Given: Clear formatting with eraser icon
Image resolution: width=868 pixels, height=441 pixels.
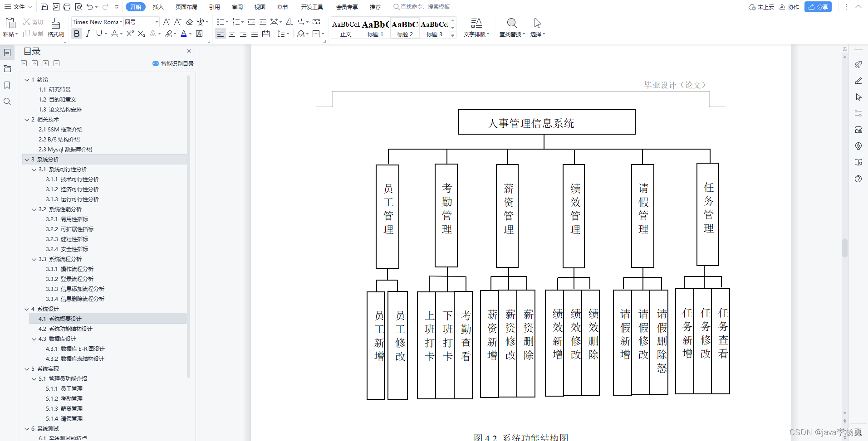Looking at the screenshot, I should [x=189, y=22].
